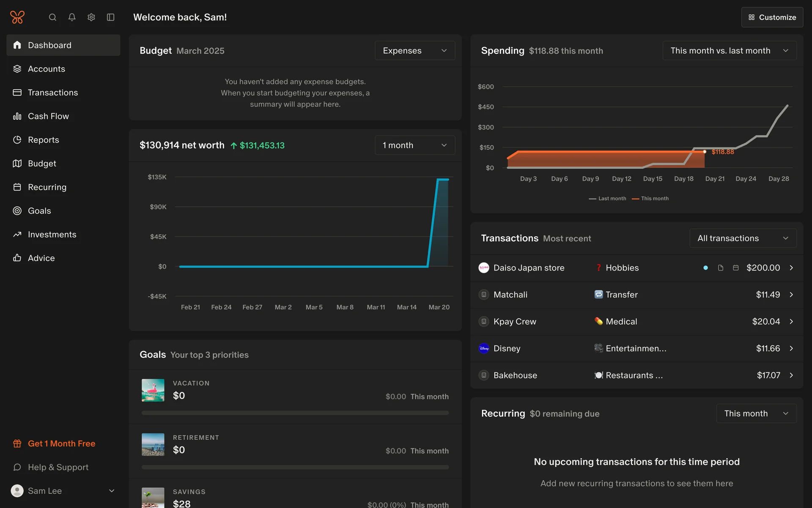Click the attachment icon on Daiso row
Viewport: 812px width, 508px height.
(721, 268)
